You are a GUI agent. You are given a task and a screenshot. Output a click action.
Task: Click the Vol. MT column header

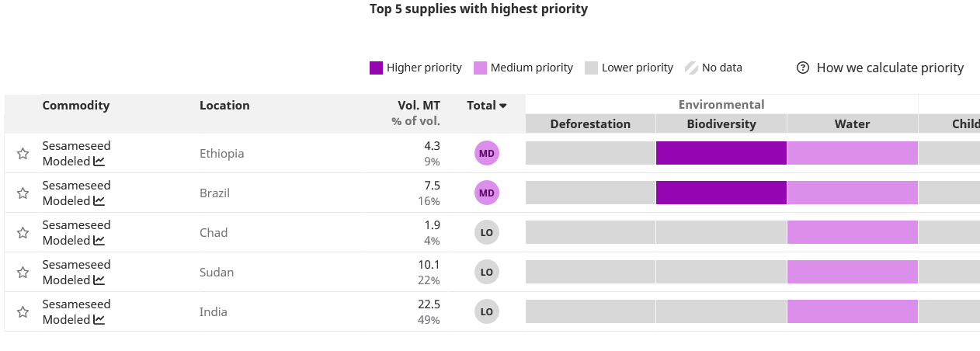pos(419,106)
